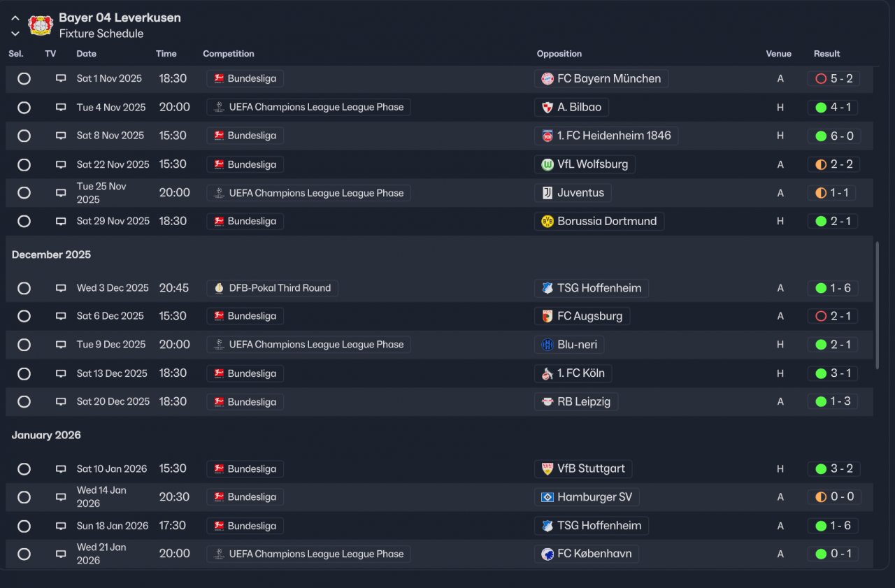Click the vertical scrollbar of the fixture list
895x588 pixels.
click(878, 305)
